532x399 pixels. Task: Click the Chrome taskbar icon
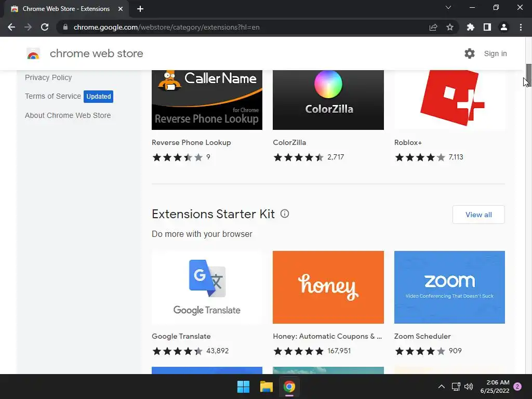[x=289, y=387]
